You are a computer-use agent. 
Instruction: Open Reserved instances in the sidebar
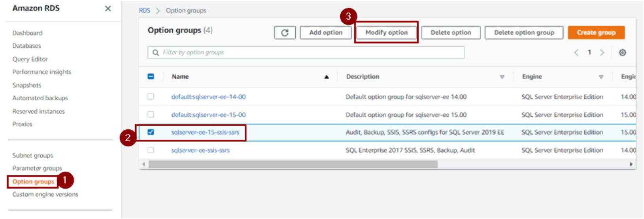click(38, 111)
